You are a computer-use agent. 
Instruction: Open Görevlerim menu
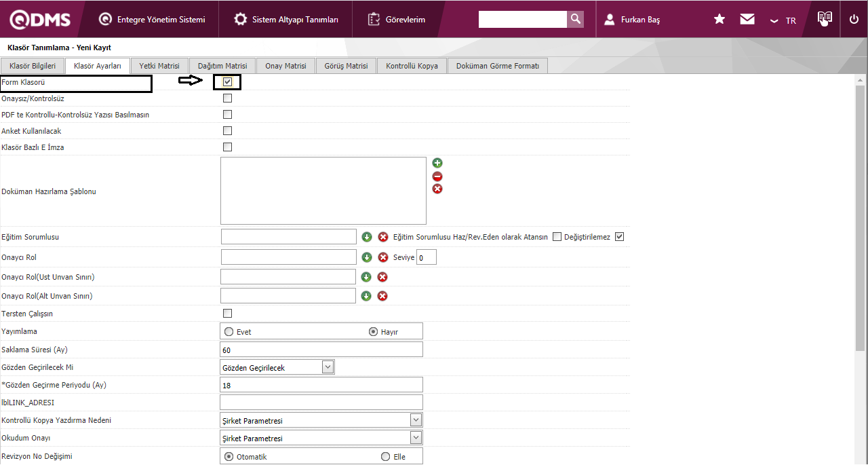(x=397, y=20)
